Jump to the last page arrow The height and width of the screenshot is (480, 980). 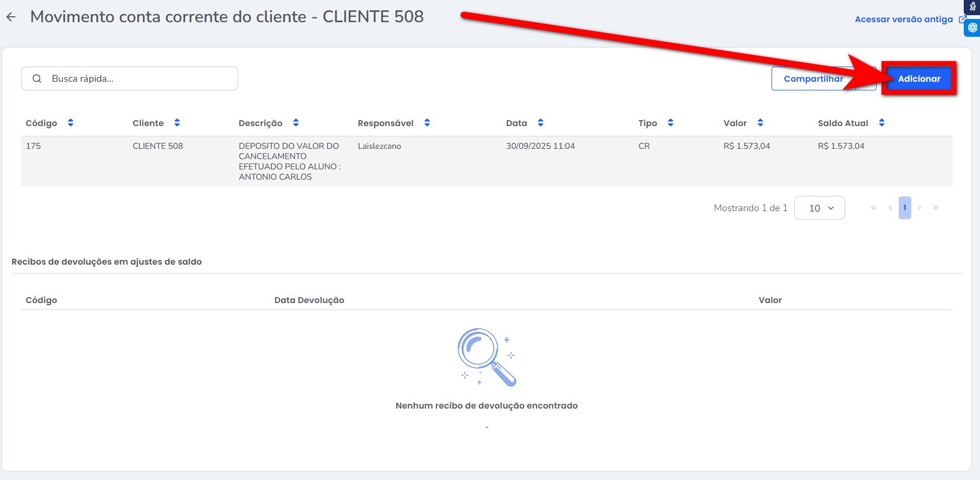point(936,208)
